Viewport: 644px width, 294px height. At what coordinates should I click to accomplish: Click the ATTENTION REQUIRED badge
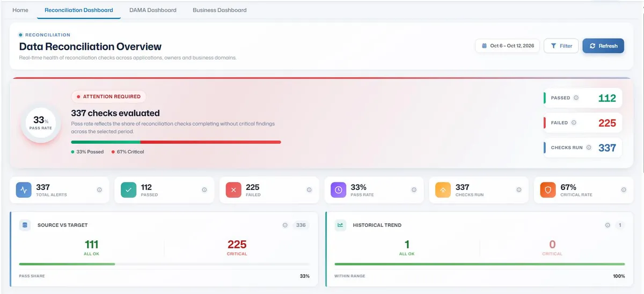(108, 97)
